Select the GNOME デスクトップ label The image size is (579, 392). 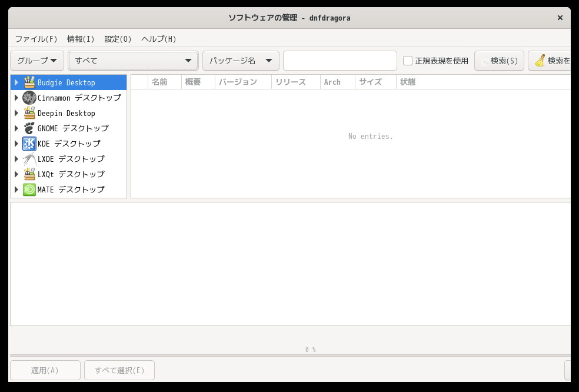(x=73, y=128)
